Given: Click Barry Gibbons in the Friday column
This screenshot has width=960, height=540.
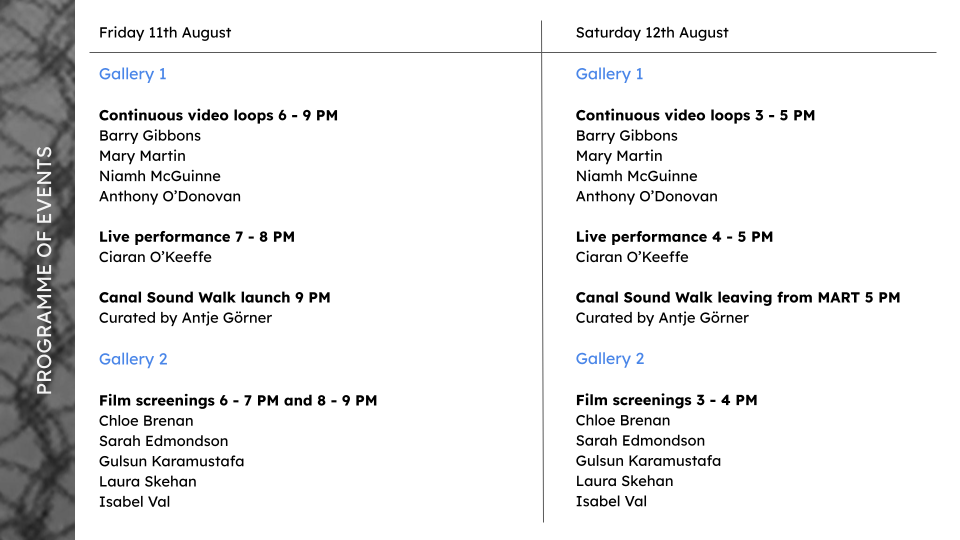Looking at the screenshot, I should click(x=150, y=136).
